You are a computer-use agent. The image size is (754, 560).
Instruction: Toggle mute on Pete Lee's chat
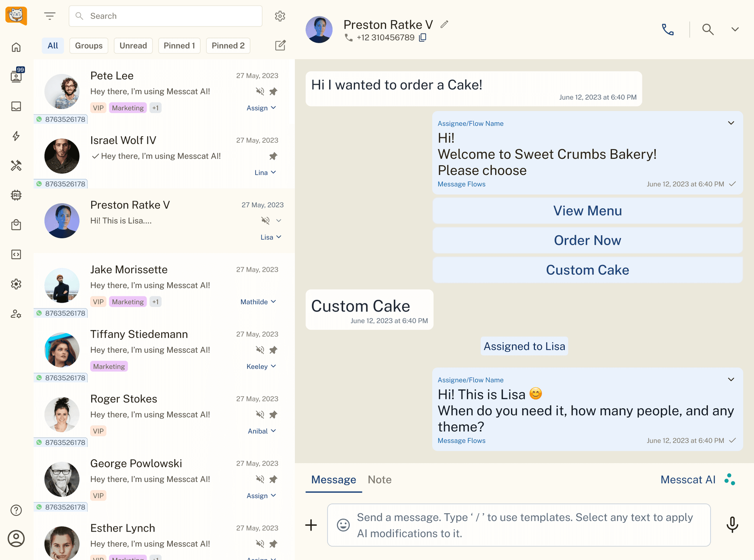260,91
